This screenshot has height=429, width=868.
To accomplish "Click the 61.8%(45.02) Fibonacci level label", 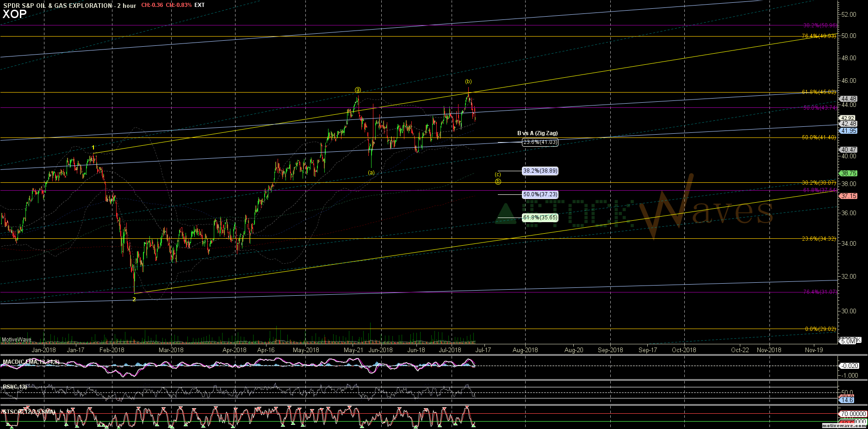I will pyautogui.click(x=819, y=92).
